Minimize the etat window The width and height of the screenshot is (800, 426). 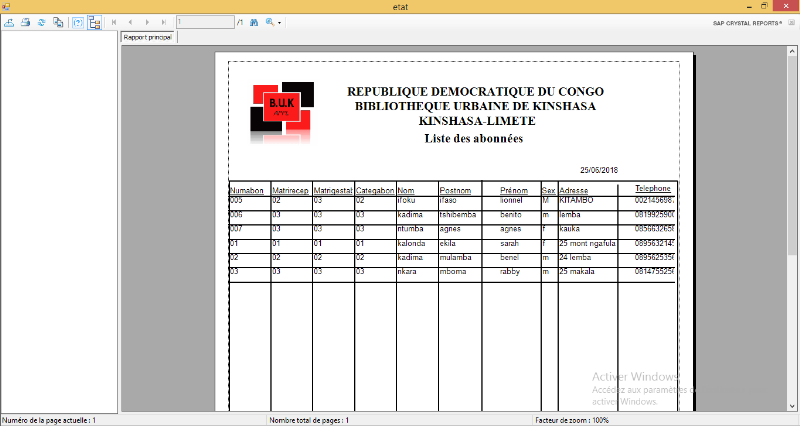click(749, 6)
